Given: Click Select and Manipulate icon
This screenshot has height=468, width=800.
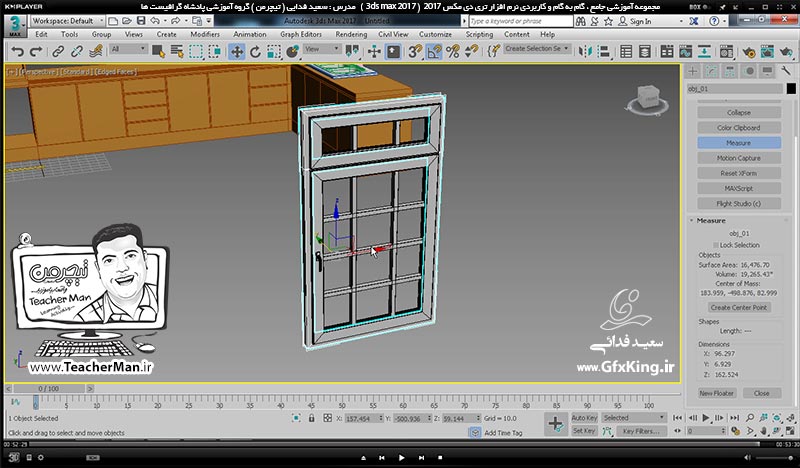Looking at the screenshot, I should coord(374,52).
